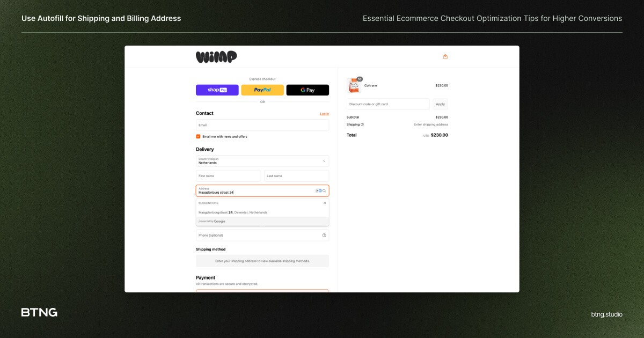Apply the discount code

click(440, 104)
